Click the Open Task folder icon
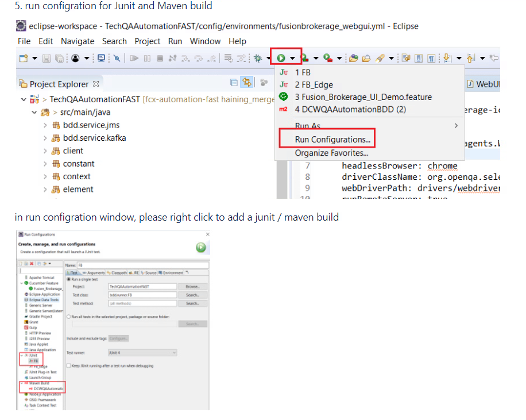Image resolution: width=526 pixels, height=420 pixels. click(366, 59)
